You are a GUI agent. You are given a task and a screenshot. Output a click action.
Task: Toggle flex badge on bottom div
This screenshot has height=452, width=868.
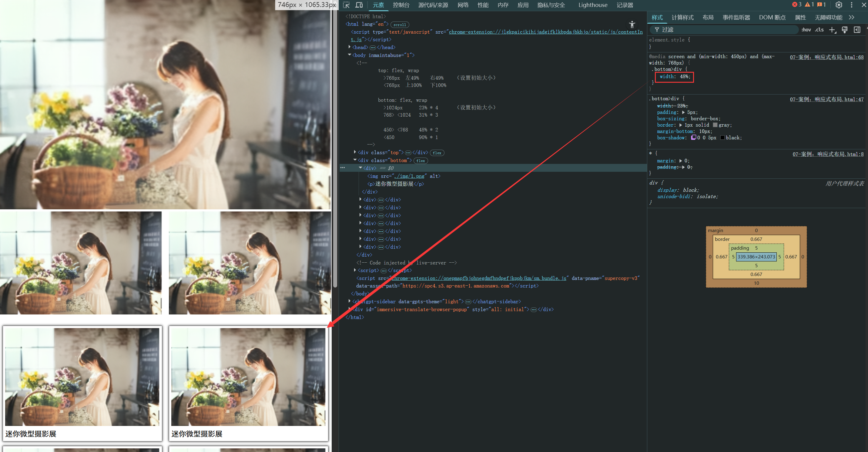tap(421, 161)
